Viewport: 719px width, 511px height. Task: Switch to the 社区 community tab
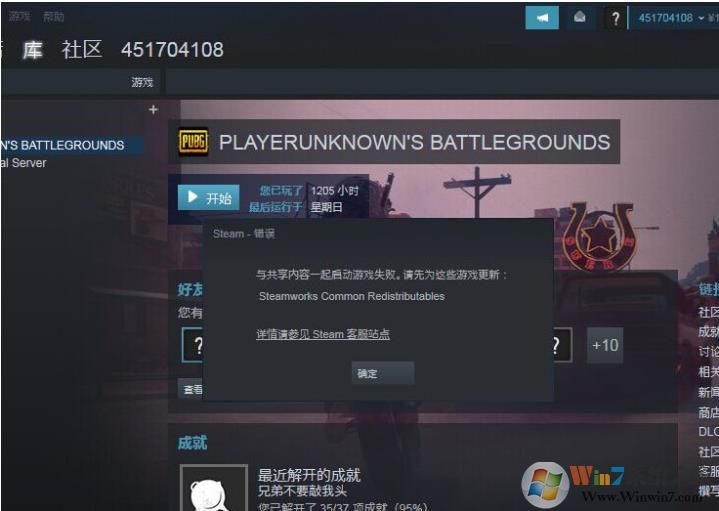pyautogui.click(x=82, y=50)
